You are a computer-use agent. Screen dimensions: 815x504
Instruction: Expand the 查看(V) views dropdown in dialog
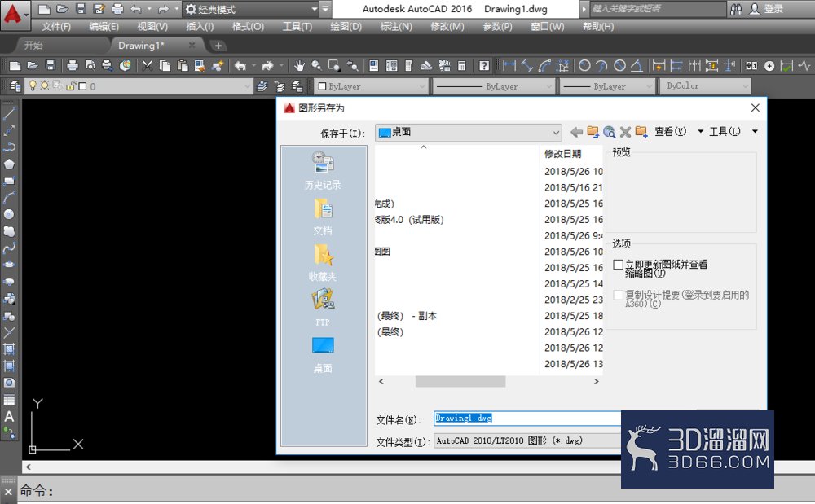click(700, 132)
